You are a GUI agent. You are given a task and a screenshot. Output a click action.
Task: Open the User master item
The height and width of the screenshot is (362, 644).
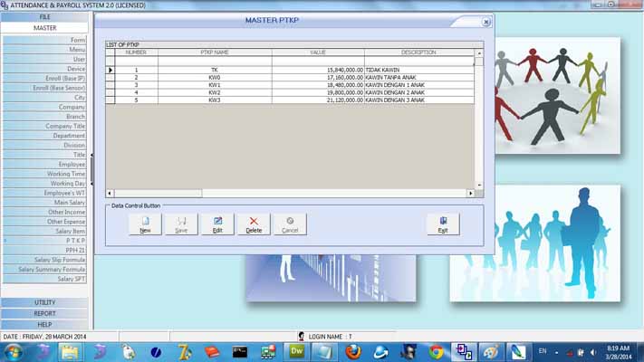click(44, 59)
